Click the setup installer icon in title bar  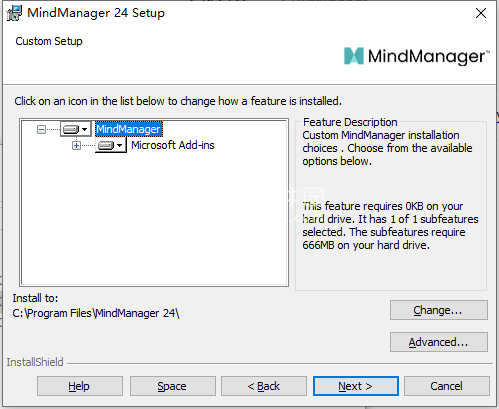point(14,13)
